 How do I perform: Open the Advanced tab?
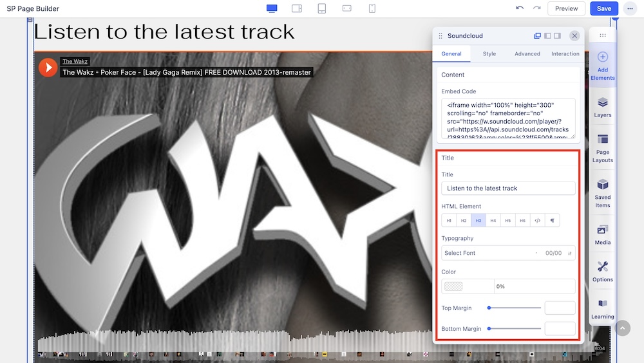[x=527, y=54]
